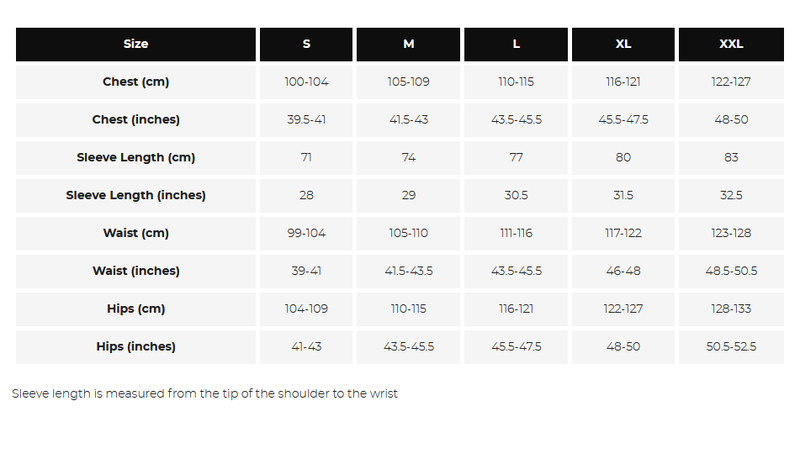The width and height of the screenshot is (800, 459).
Task: Click the Chest (cm) row label
Action: click(x=136, y=82)
